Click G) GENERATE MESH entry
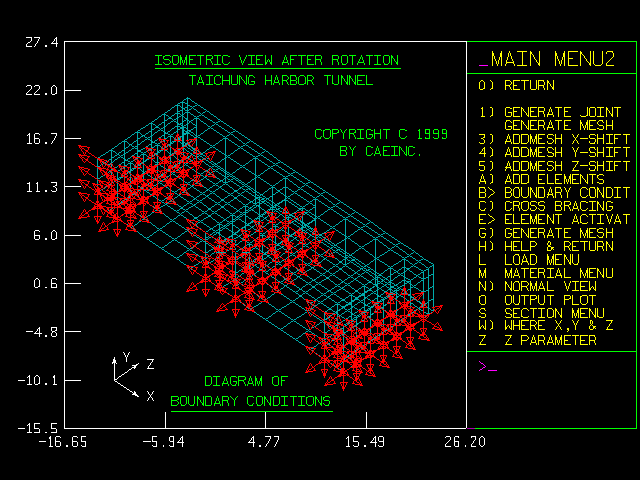The image size is (640, 480). point(546,233)
